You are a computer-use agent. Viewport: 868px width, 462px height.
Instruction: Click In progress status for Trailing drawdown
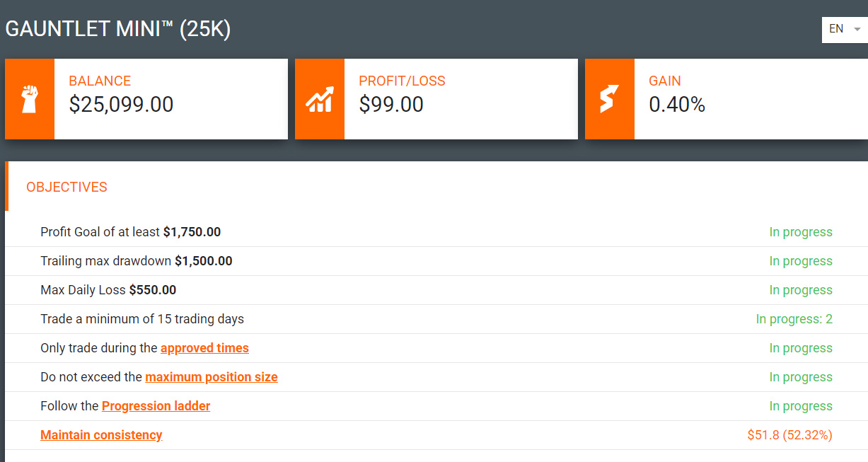(x=801, y=261)
